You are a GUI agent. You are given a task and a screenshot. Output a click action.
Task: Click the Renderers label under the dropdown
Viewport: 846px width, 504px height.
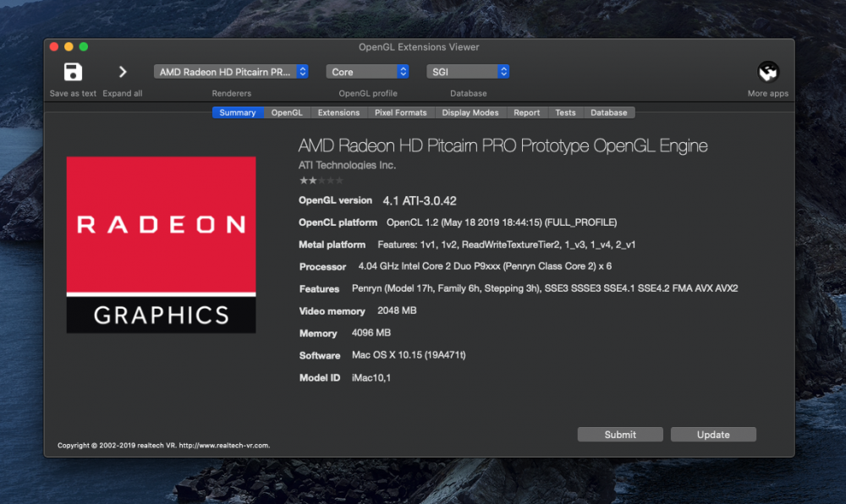pyautogui.click(x=232, y=93)
